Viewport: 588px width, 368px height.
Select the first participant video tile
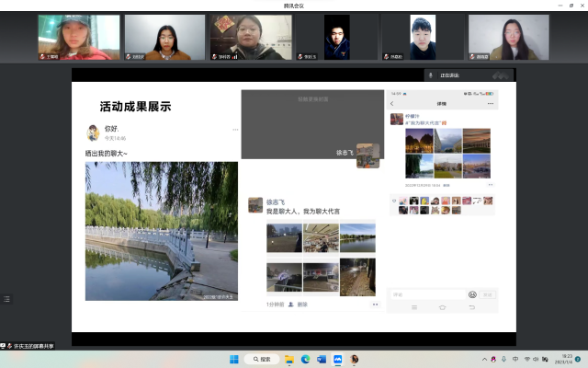(x=79, y=37)
